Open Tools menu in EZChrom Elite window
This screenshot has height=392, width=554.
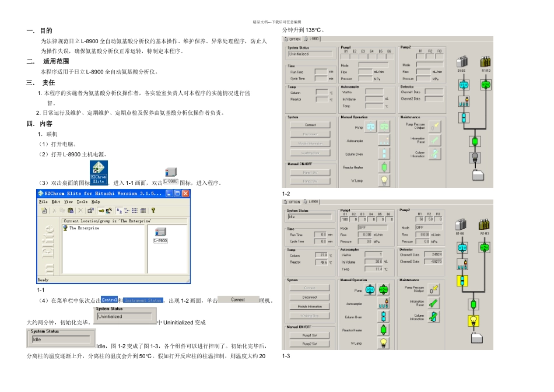(82, 202)
